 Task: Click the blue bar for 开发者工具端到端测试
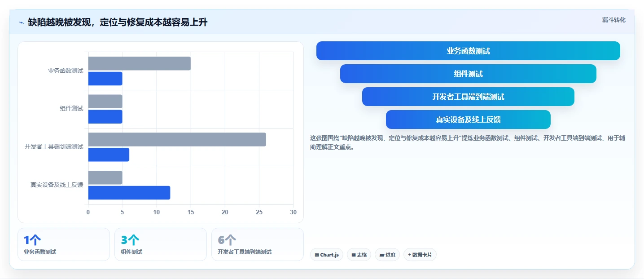[109, 155]
